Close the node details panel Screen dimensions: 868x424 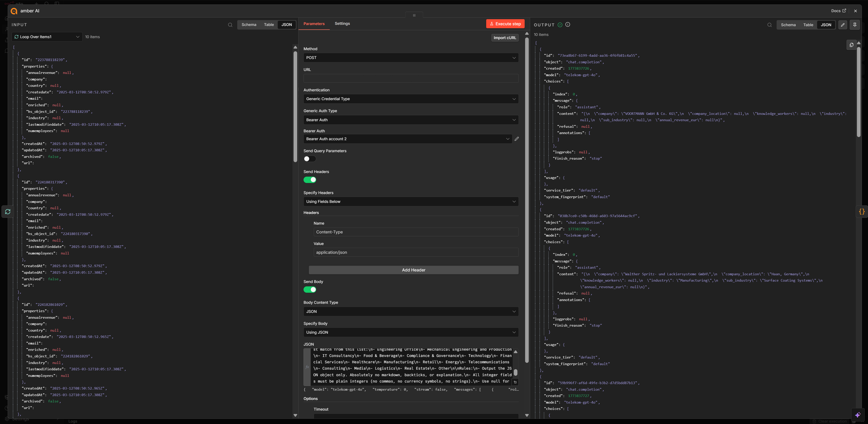click(855, 11)
